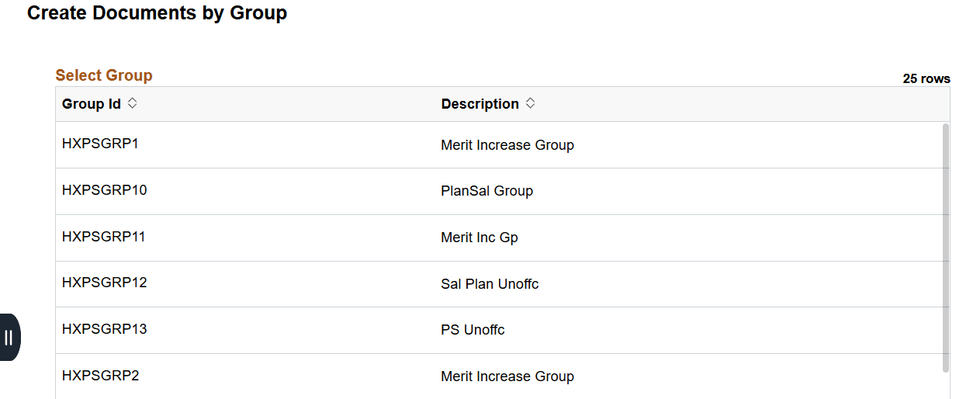The height and width of the screenshot is (399, 980).
Task: Select the HXPSGRP11 group row
Action: click(x=103, y=237)
